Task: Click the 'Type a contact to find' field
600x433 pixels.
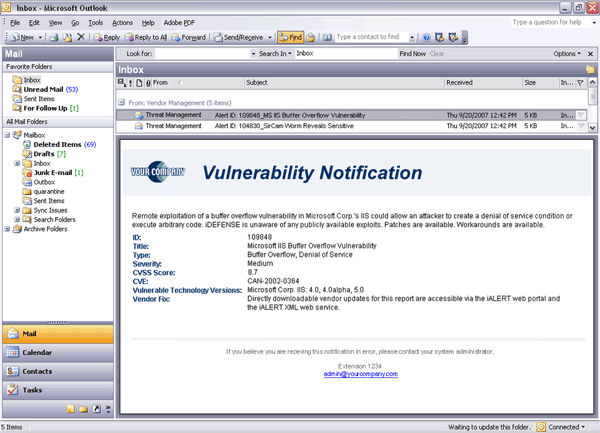Action: pyautogui.click(x=371, y=37)
